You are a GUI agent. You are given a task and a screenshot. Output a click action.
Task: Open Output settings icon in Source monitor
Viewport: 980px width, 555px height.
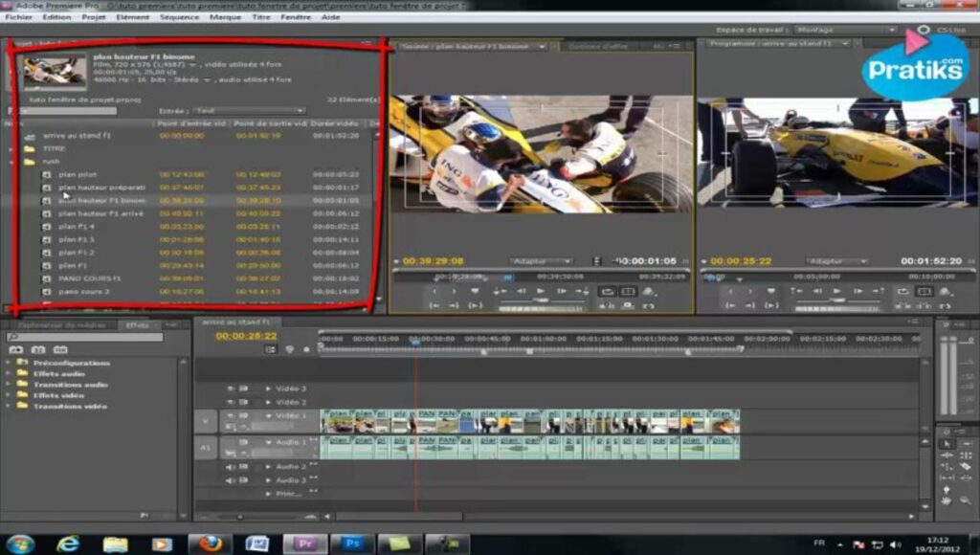pyautogui.click(x=649, y=291)
